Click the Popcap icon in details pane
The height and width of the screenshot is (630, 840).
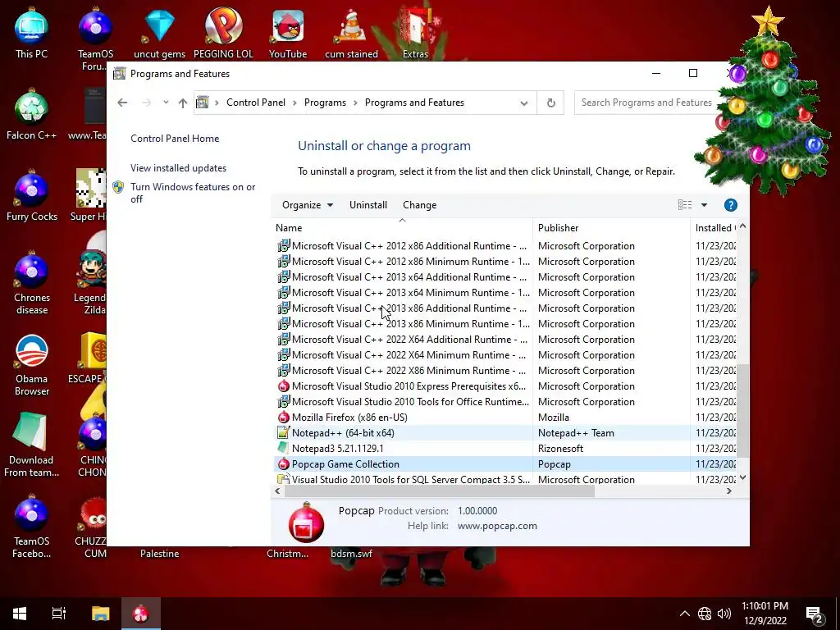click(306, 523)
